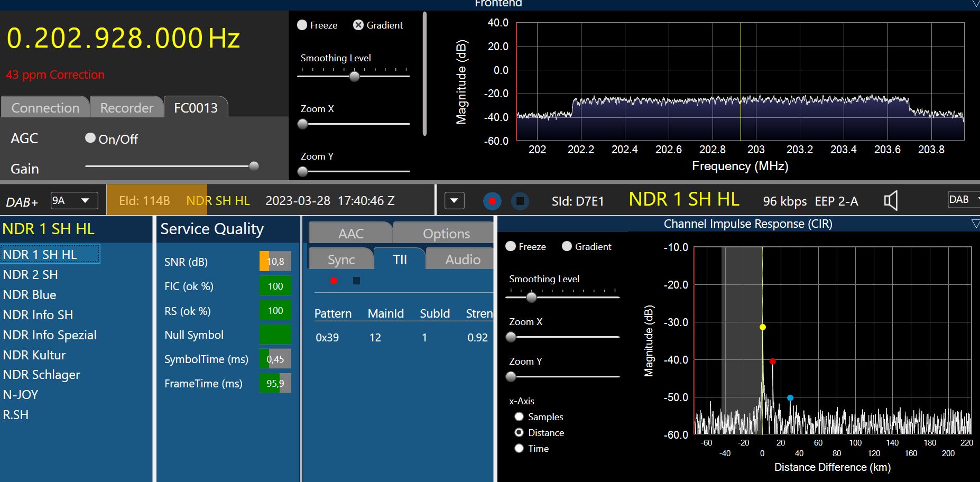The height and width of the screenshot is (482, 980).
Task: Collapse the Frontend panel triangle
Action: [x=975, y=4]
